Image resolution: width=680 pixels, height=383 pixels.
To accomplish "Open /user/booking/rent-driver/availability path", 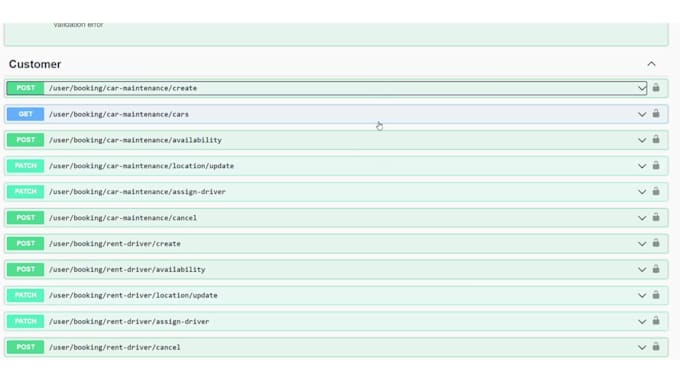I will click(127, 269).
